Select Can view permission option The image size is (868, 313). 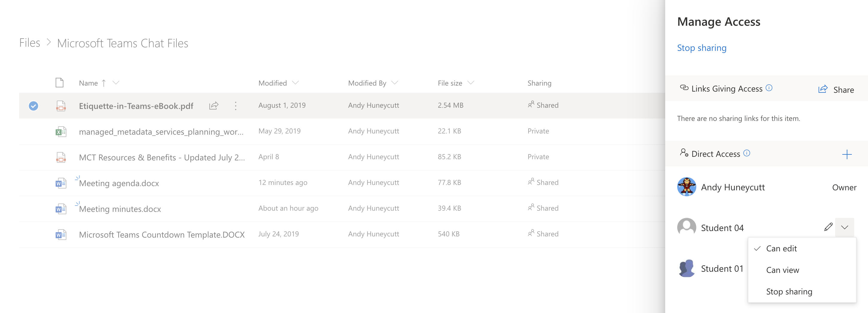pos(782,270)
